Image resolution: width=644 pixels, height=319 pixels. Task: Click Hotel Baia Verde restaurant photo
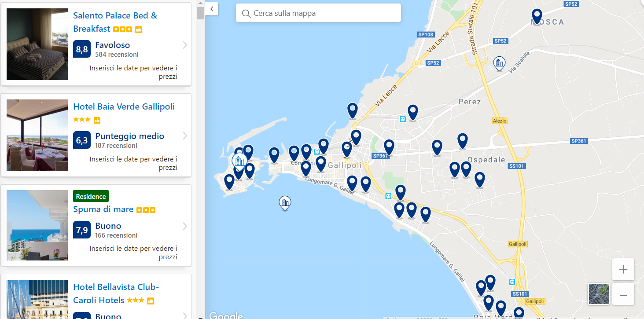click(37, 135)
